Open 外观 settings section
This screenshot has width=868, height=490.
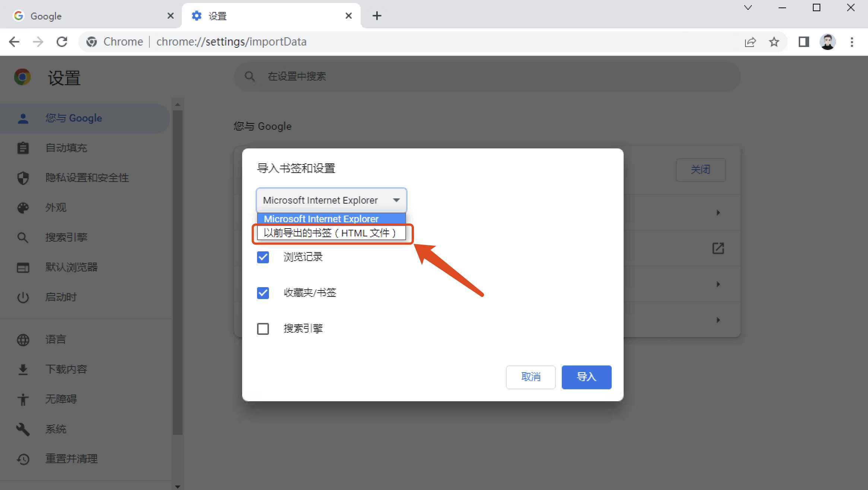pyautogui.click(x=85, y=208)
